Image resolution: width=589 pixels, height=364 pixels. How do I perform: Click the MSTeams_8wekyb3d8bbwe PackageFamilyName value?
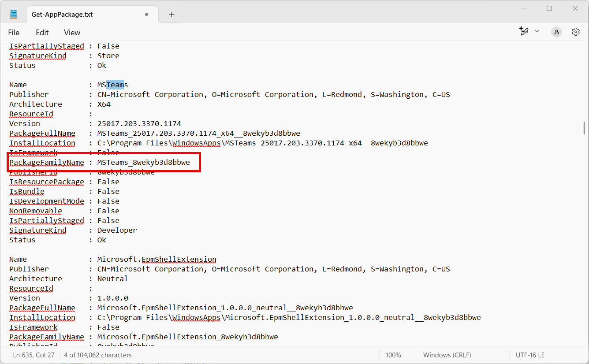pyautogui.click(x=143, y=162)
